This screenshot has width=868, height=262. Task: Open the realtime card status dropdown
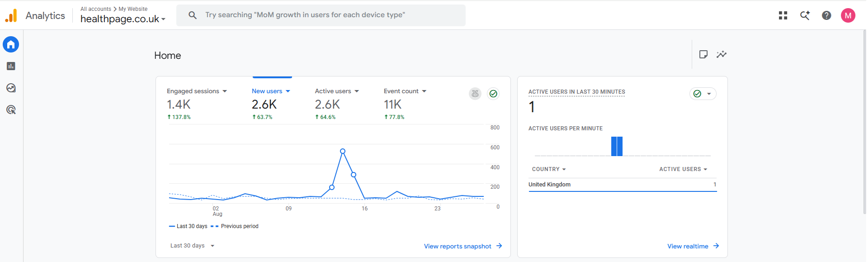(x=703, y=94)
